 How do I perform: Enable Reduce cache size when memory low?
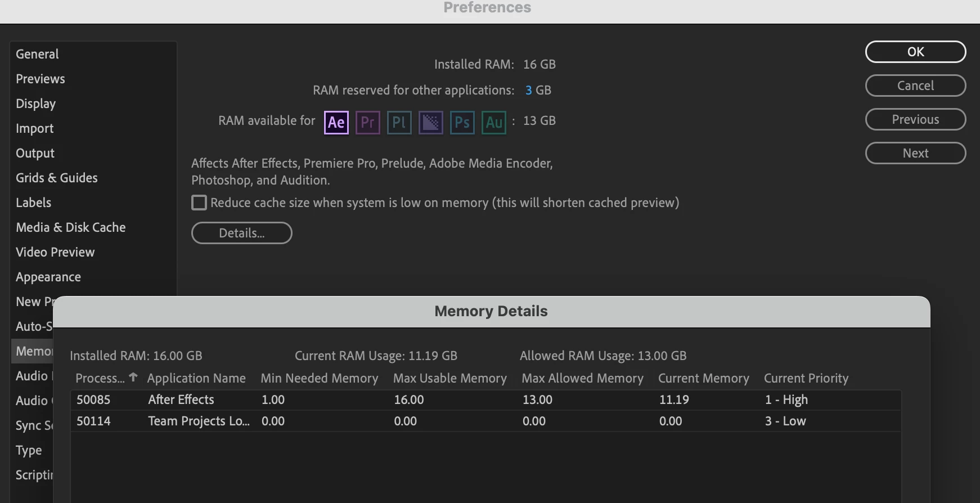(x=199, y=203)
